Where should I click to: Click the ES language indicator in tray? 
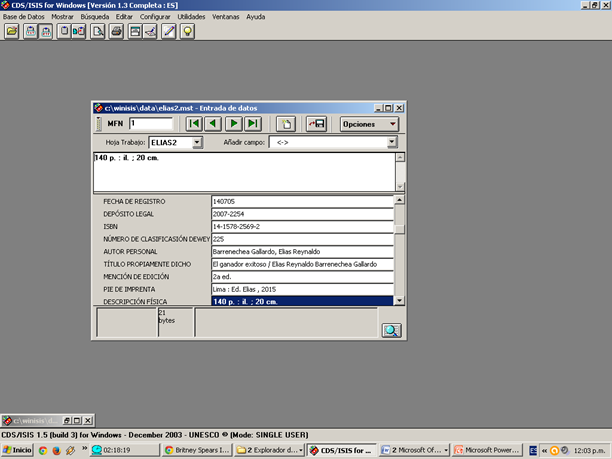[533, 450]
